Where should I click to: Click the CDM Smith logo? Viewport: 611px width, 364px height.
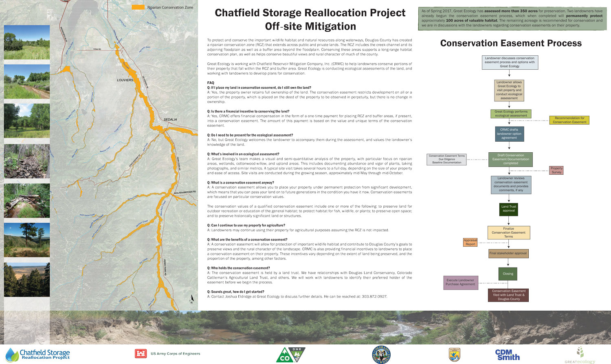508,355
